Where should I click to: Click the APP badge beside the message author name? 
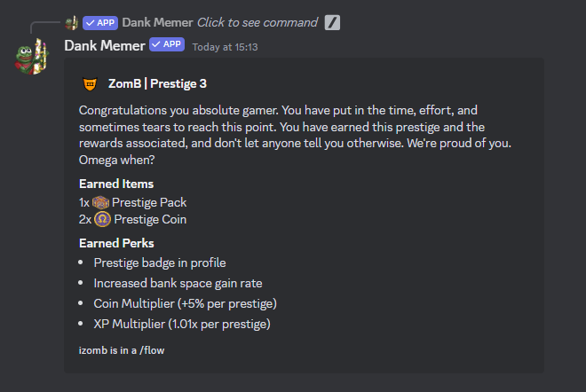pos(167,44)
